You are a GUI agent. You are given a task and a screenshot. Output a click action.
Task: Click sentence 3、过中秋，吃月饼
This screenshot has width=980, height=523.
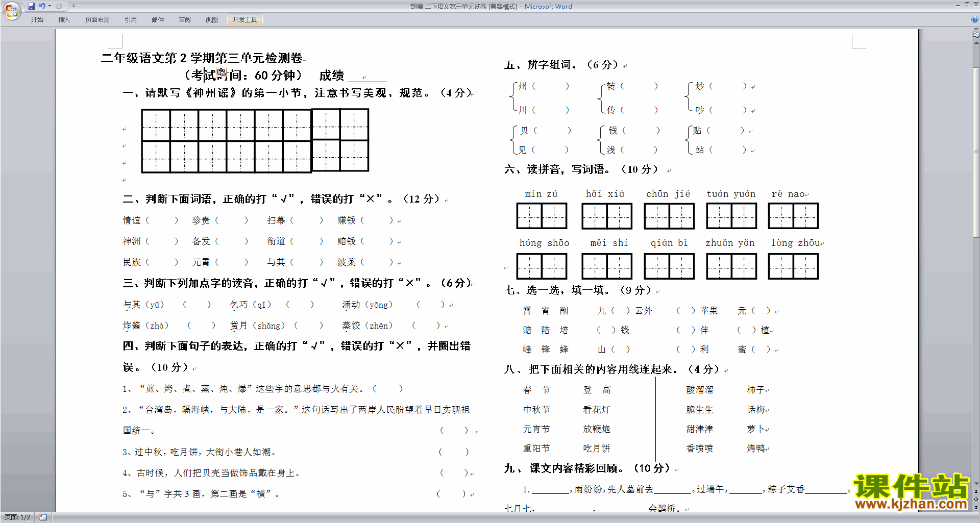(x=200, y=452)
